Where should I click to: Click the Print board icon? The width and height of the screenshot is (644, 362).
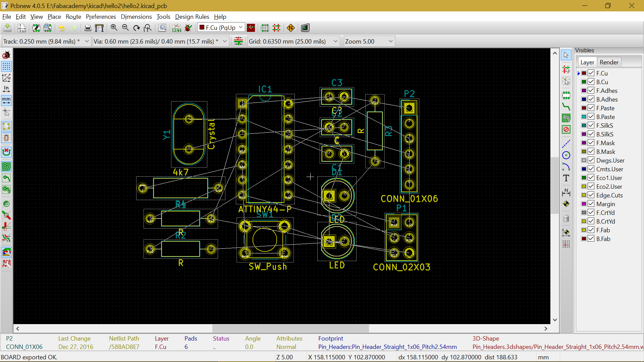pos(88,28)
